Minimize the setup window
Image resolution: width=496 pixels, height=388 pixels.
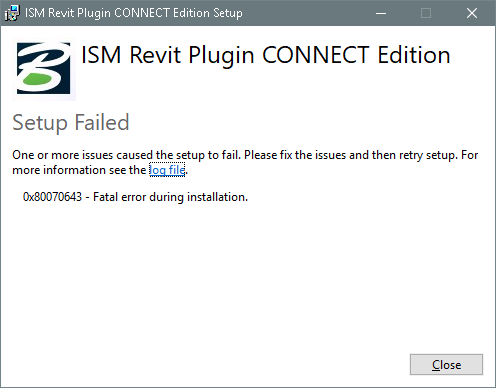click(381, 13)
